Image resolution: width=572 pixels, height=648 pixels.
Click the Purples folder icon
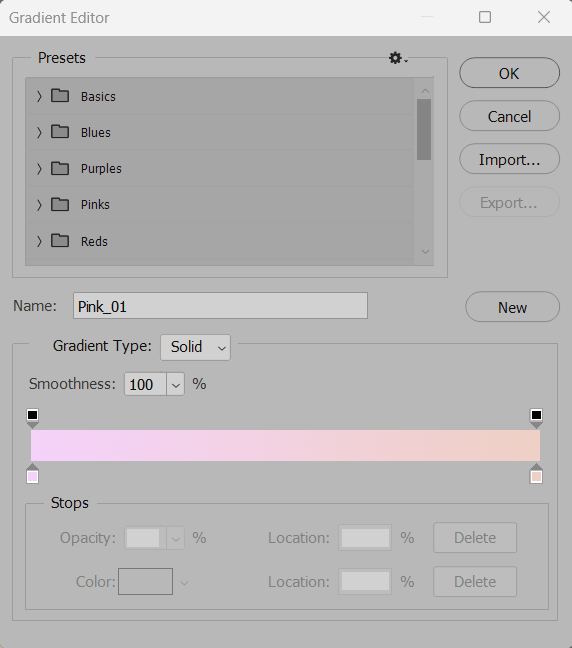click(60, 168)
